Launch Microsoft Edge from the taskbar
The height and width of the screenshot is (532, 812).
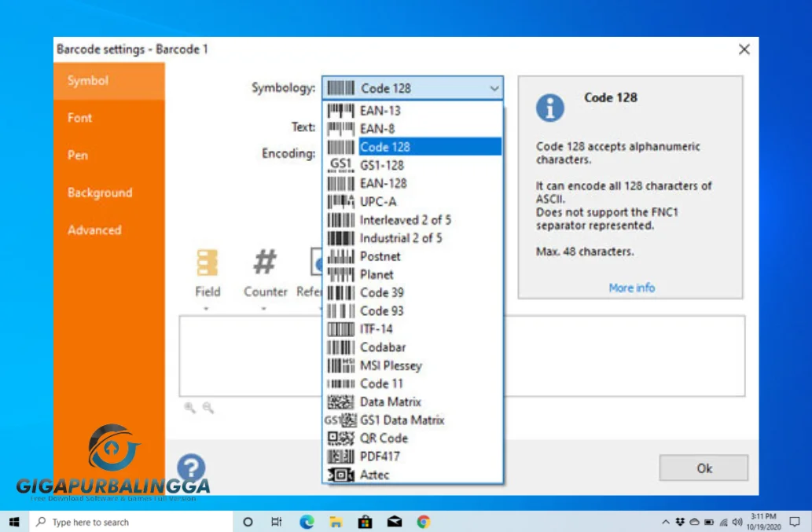[x=307, y=522]
